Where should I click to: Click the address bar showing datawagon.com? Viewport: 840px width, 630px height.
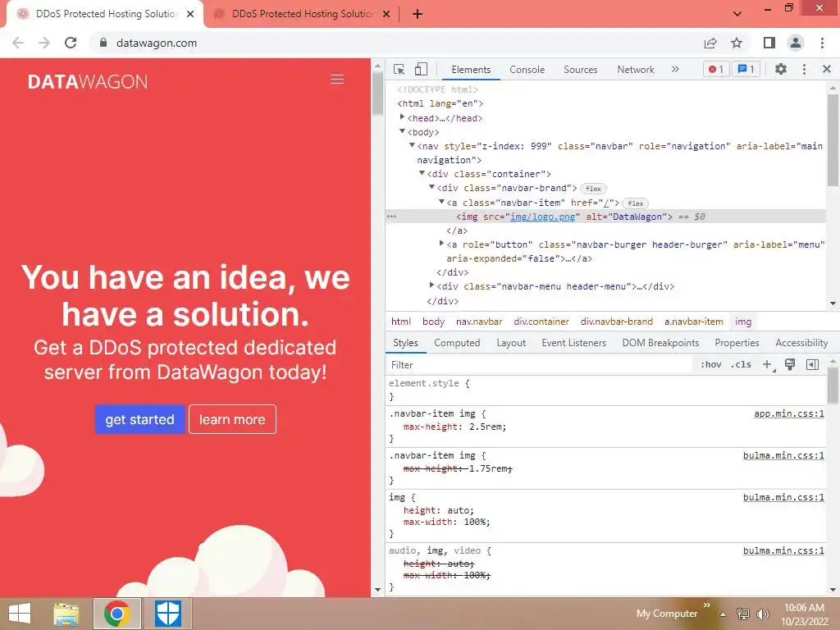pyautogui.click(x=396, y=43)
